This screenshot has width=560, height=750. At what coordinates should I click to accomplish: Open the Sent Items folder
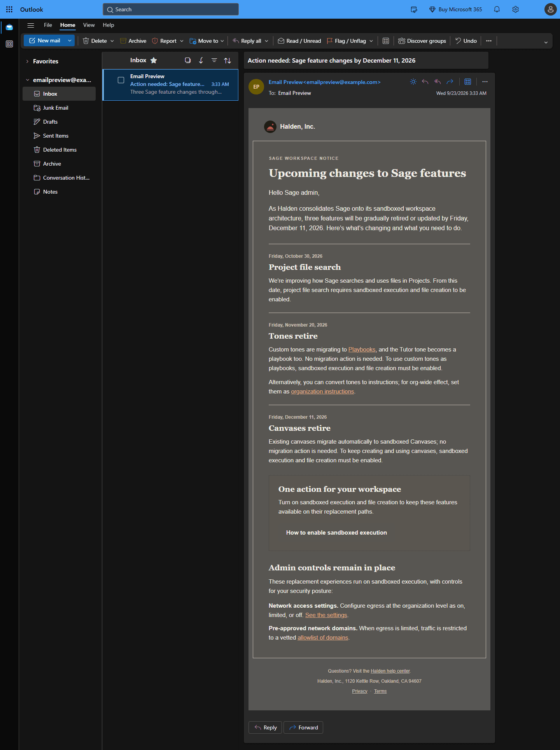coord(59,136)
